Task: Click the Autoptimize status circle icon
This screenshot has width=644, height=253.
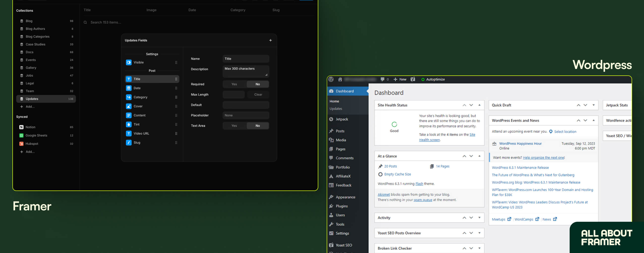Action: click(x=423, y=80)
